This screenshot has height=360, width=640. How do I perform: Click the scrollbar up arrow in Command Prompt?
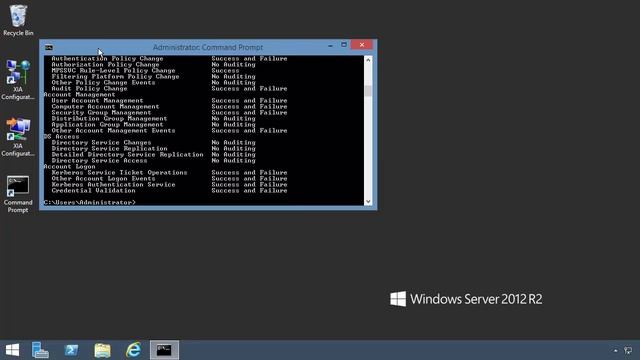368,60
